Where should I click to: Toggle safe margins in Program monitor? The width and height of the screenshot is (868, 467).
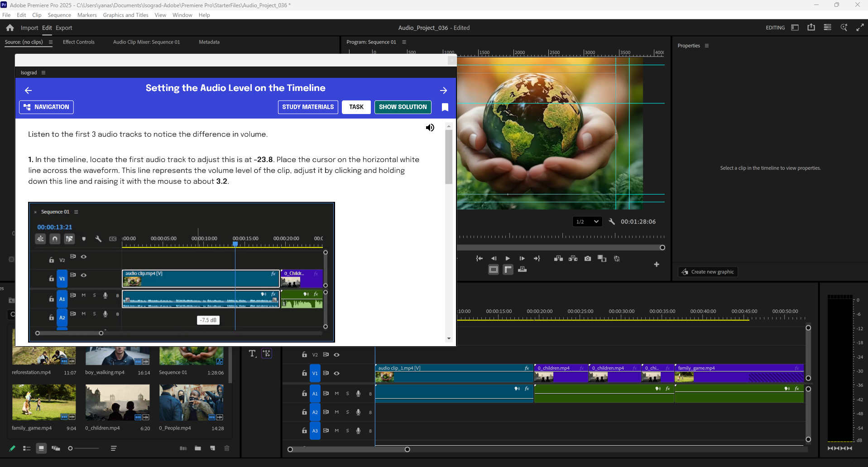(494, 270)
